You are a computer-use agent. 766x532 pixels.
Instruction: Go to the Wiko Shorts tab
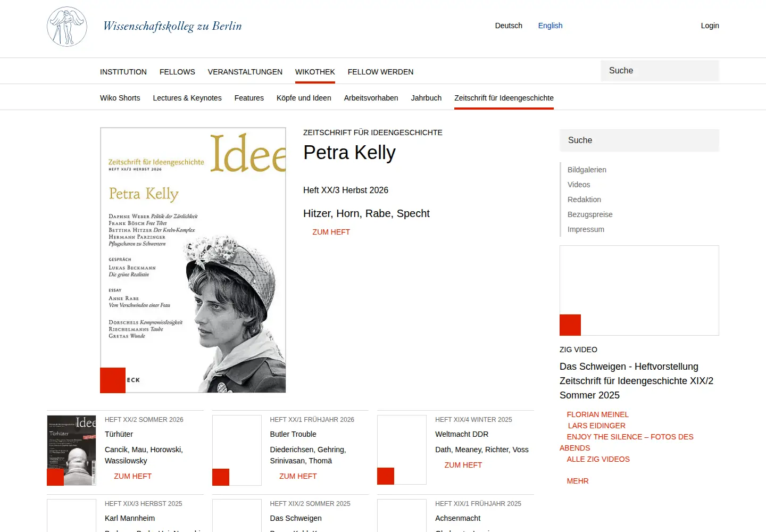pos(120,98)
